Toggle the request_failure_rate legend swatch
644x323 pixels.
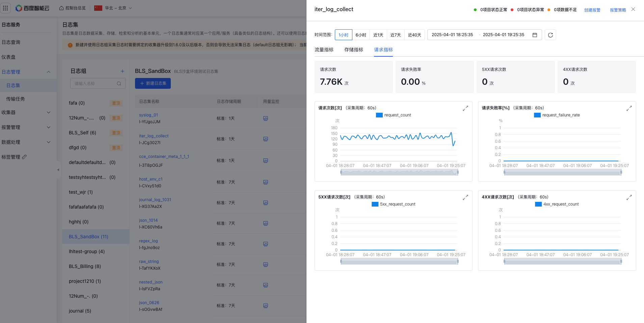tap(537, 115)
